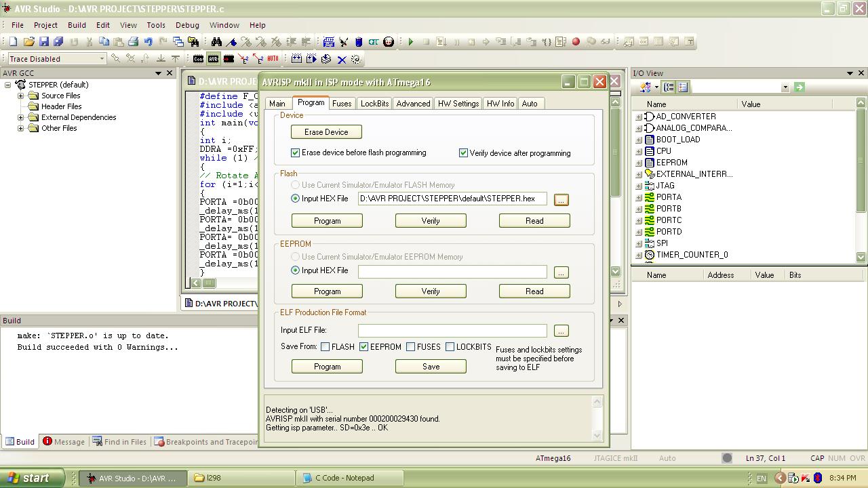The width and height of the screenshot is (868, 488).
Task: Click the smiley face icon in toolbar
Action: pos(389,41)
